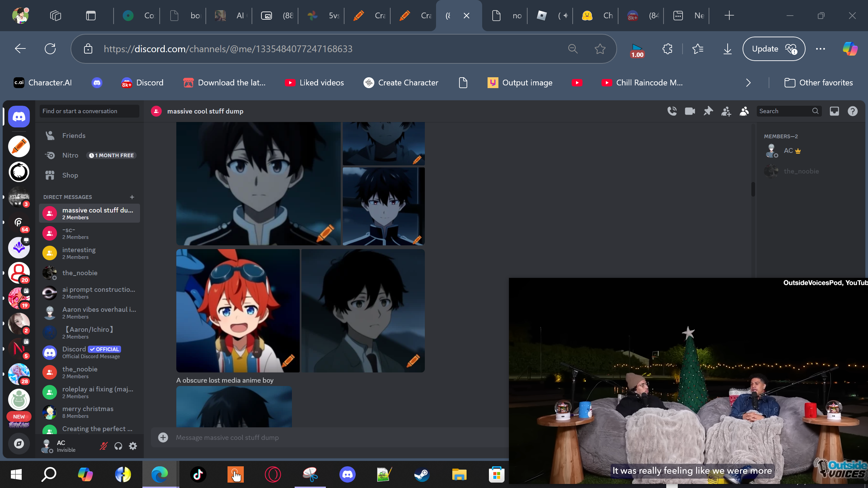Open a new browser tab
868x488 pixels.
click(x=729, y=16)
